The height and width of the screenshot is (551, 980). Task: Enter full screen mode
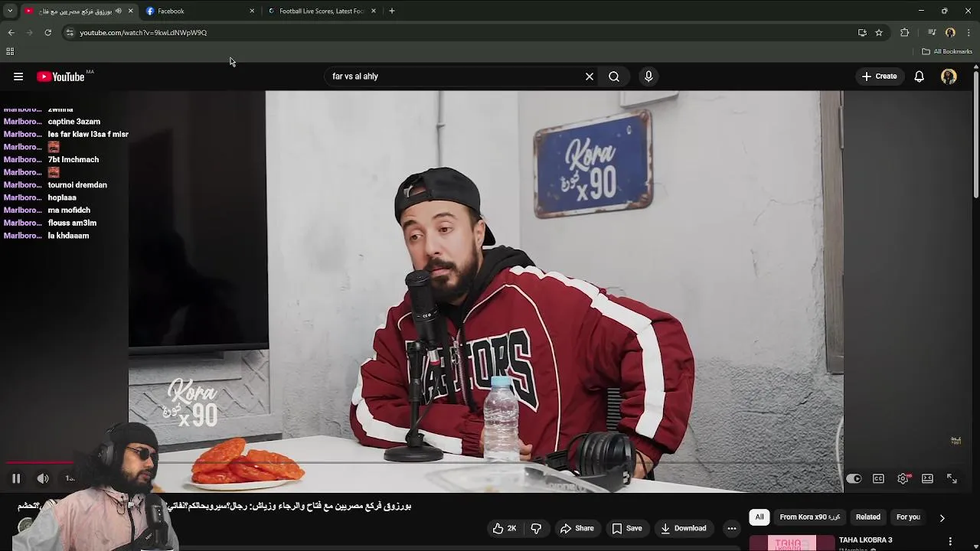952,478
